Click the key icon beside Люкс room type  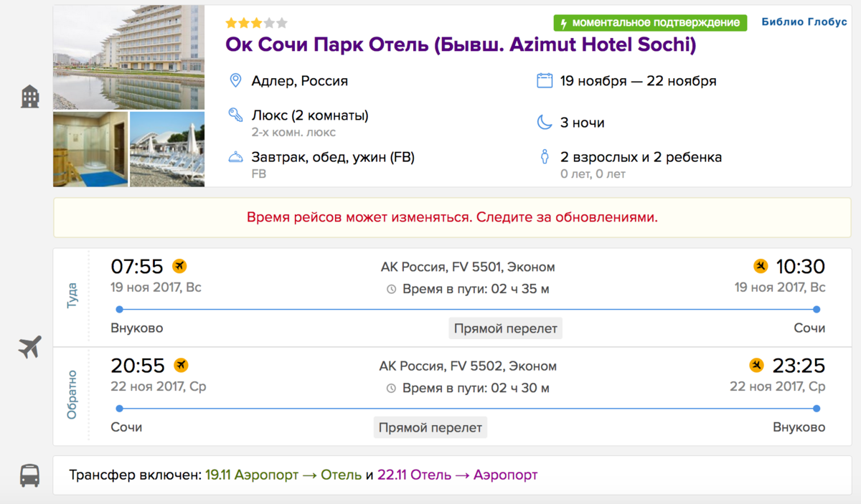tap(235, 115)
